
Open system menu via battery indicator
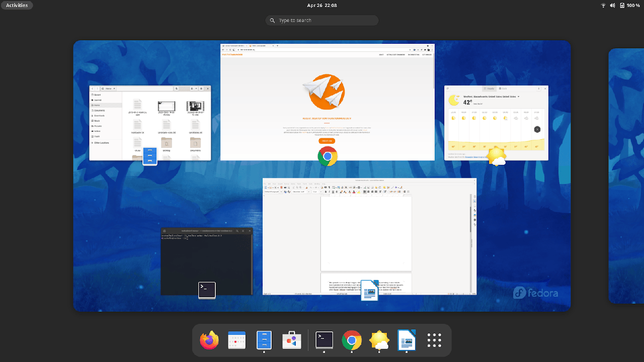[630, 5]
